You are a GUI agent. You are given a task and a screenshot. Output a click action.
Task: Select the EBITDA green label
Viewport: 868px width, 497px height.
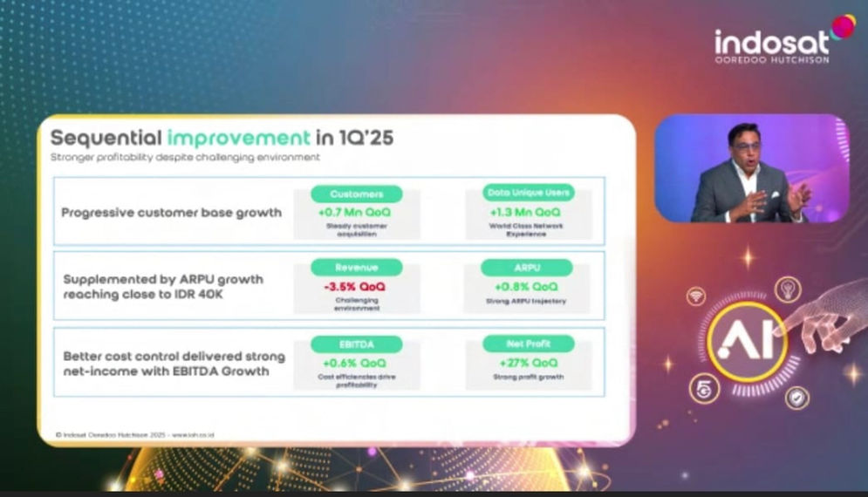(357, 344)
